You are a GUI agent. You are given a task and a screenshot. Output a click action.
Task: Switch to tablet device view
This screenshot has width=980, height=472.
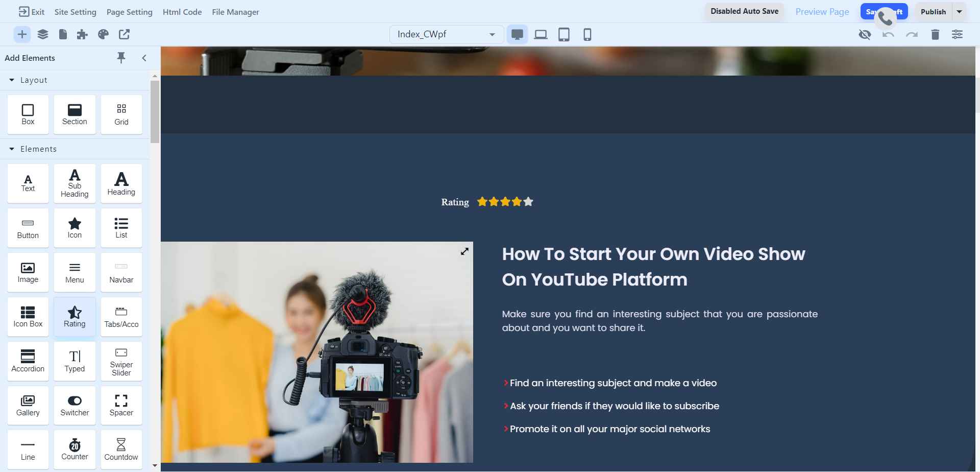(x=563, y=34)
